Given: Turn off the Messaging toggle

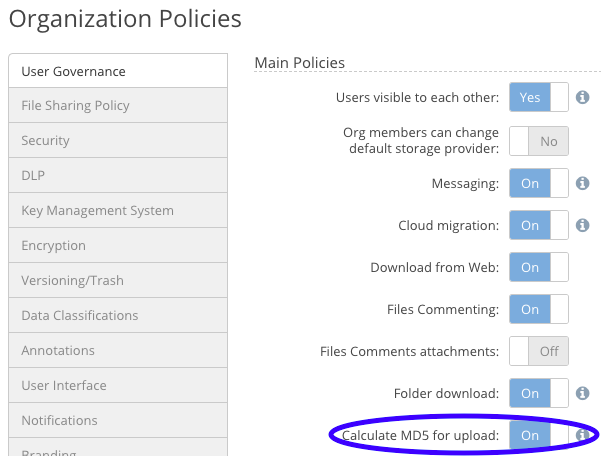Looking at the screenshot, I should (539, 184).
